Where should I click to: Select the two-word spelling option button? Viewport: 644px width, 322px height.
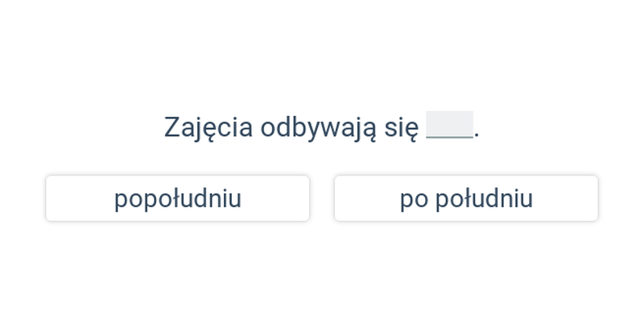pos(466,198)
